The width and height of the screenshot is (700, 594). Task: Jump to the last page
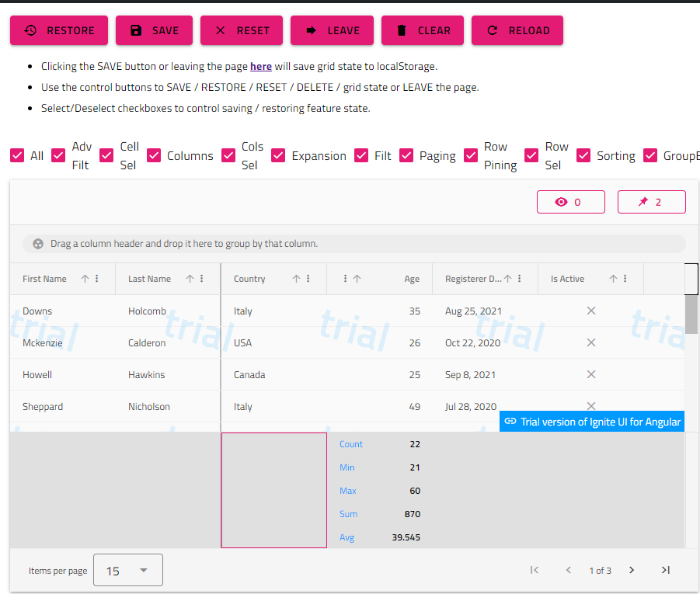pyautogui.click(x=665, y=570)
